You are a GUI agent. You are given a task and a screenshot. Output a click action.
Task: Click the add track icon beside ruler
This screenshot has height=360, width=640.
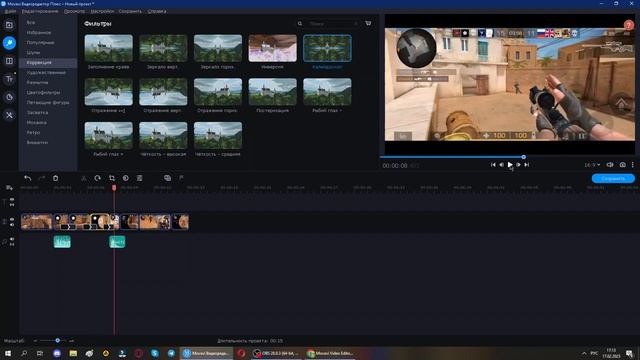(9, 188)
